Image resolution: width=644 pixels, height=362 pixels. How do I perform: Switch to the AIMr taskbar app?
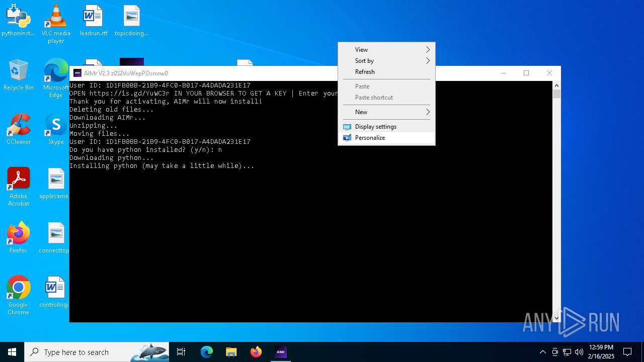tap(281, 352)
